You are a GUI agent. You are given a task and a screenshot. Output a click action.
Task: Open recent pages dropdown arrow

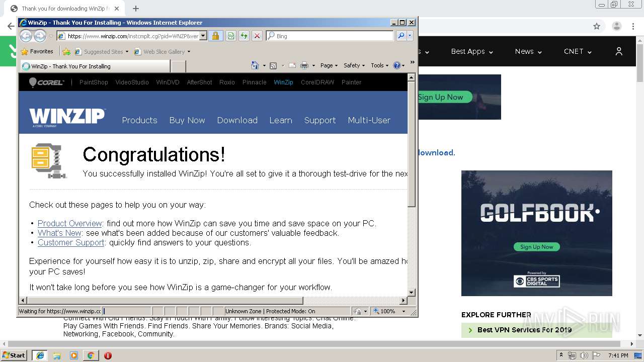(x=51, y=36)
